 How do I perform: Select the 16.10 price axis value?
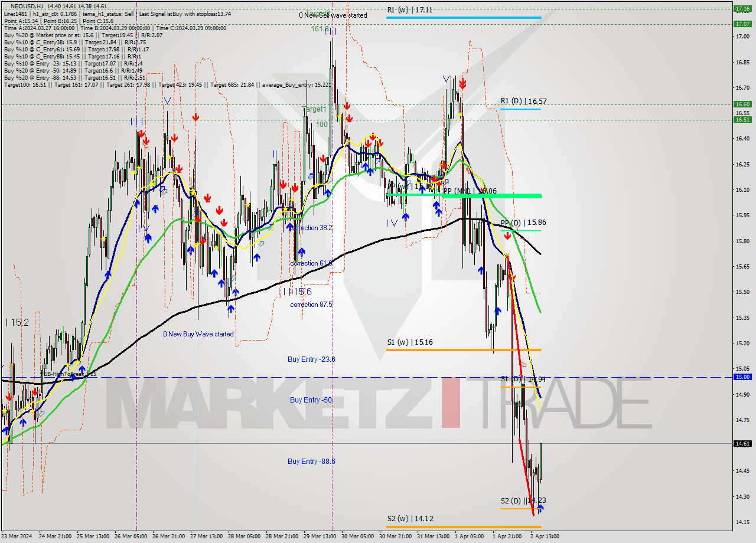pyautogui.click(x=742, y=189)
